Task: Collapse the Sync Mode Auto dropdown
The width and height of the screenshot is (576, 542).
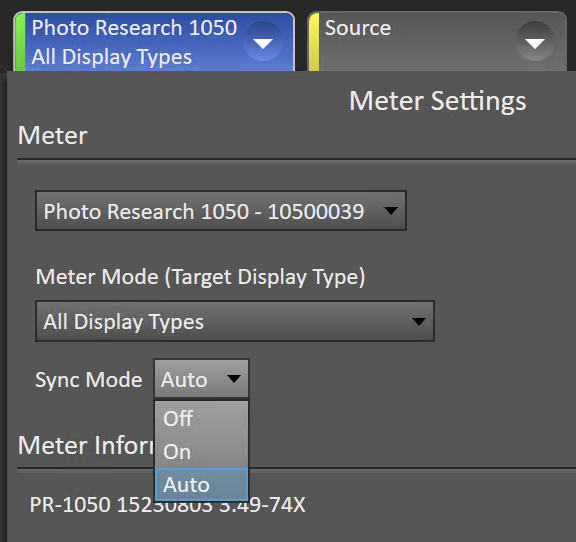Action: click(201, 378)
